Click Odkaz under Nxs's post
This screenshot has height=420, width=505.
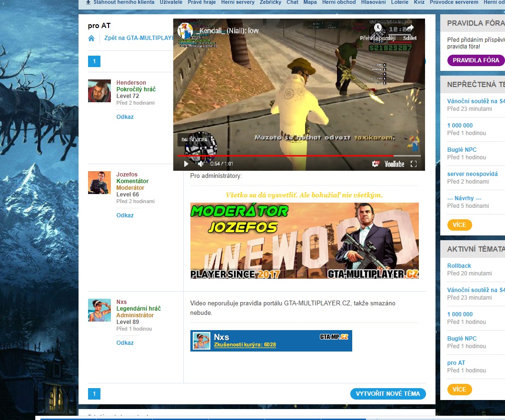(x=125, y=343)
